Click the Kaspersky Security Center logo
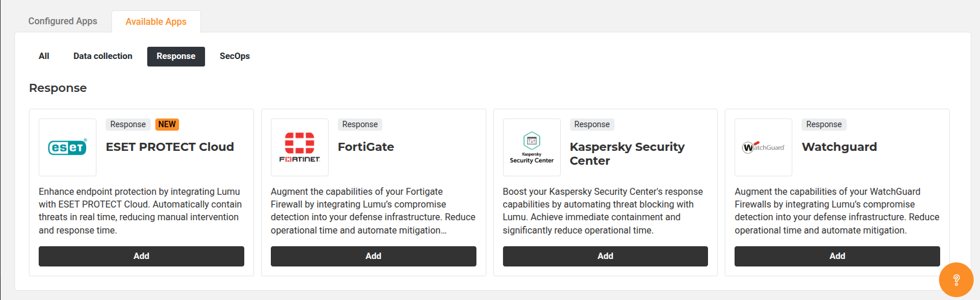Image resolution: width=980 pixels, height=300 pixels. pyautogui.click(x=532, y=147)
